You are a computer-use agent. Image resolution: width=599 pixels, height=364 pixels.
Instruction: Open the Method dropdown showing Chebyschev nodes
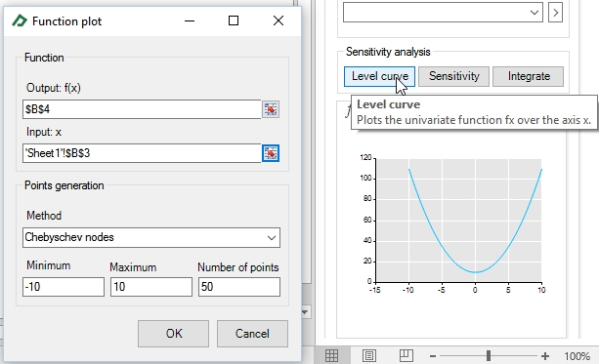tap(151, 238)
